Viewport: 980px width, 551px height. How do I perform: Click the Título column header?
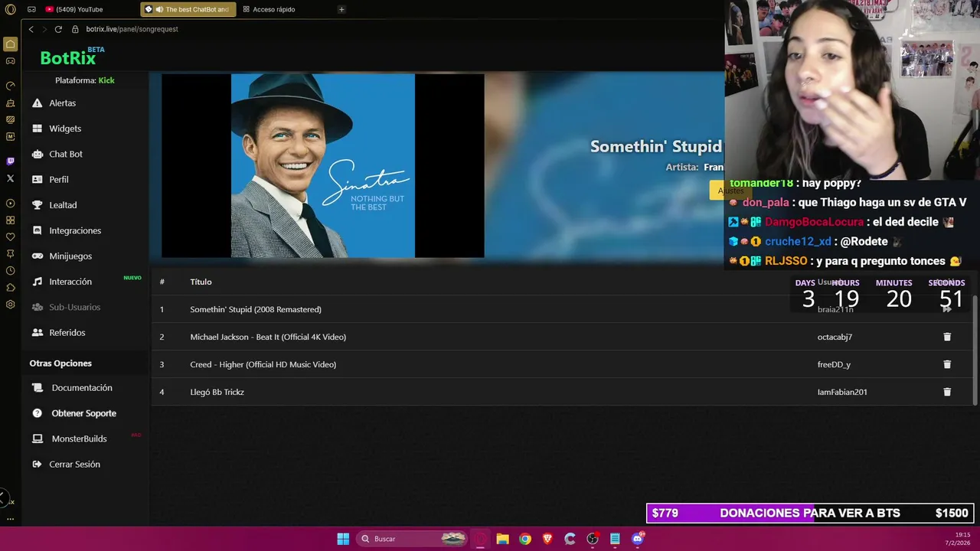(x=201, y=282)
